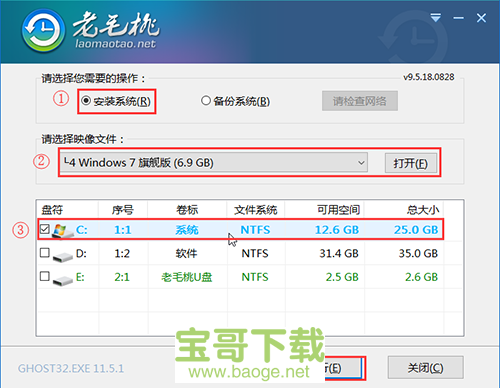500x388 pixels.
Task: Check the E: drive checkbox
Action: [45, 276]
